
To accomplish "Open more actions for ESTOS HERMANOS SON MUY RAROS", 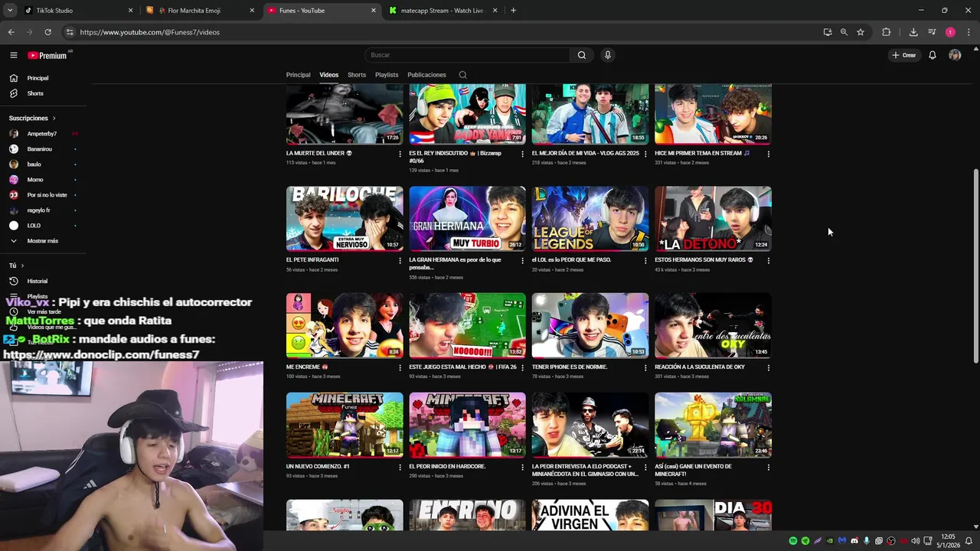I will pos(769,260).
